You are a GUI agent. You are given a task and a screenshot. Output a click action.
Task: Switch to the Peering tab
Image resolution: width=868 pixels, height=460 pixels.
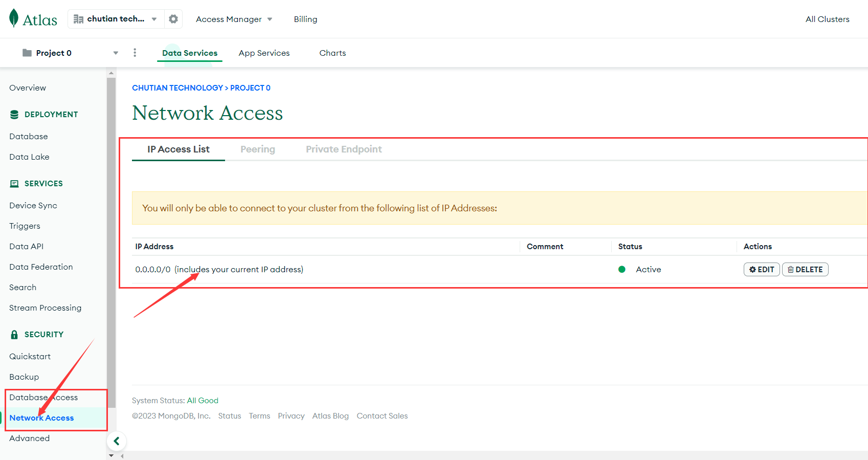[x=258, y=149]
